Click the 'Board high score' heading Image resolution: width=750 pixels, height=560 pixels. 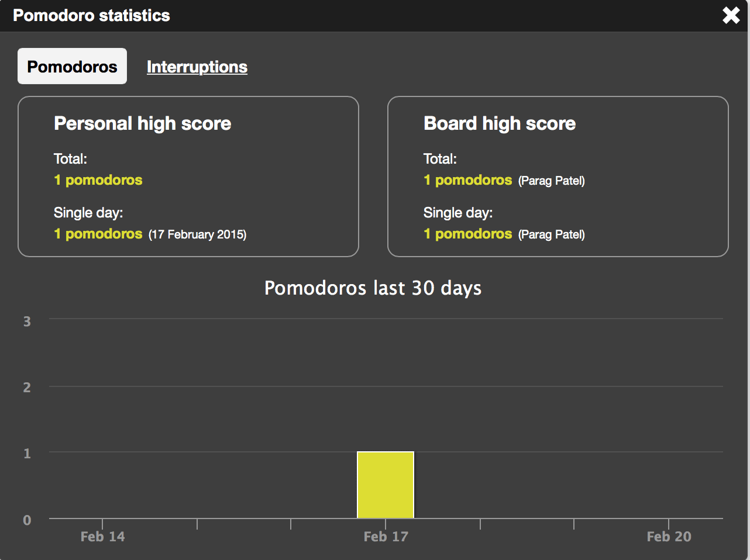pyautogui.click(x=500, y=123)
